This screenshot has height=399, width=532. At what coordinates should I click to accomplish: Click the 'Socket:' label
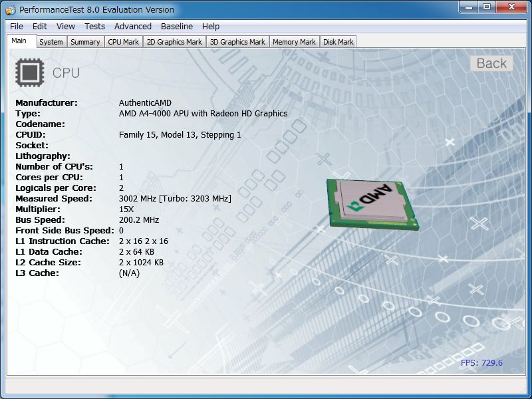click(32, 146)
